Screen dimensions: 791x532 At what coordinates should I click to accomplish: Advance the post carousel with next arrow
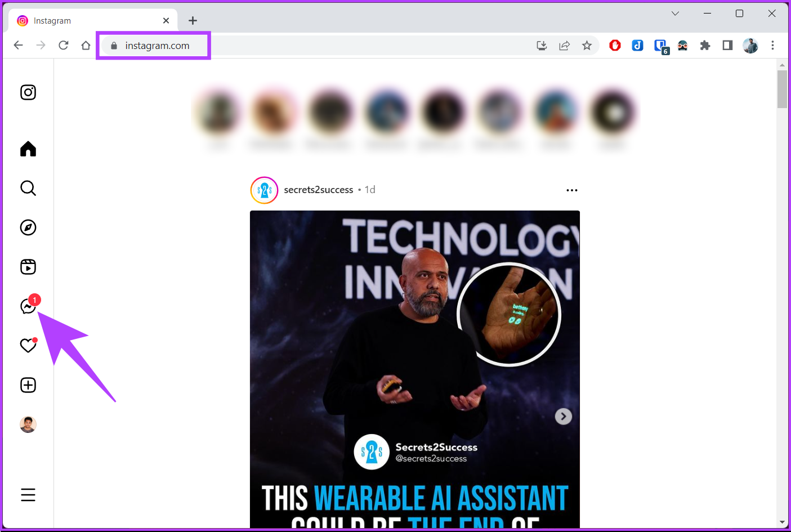coord(564,417)
